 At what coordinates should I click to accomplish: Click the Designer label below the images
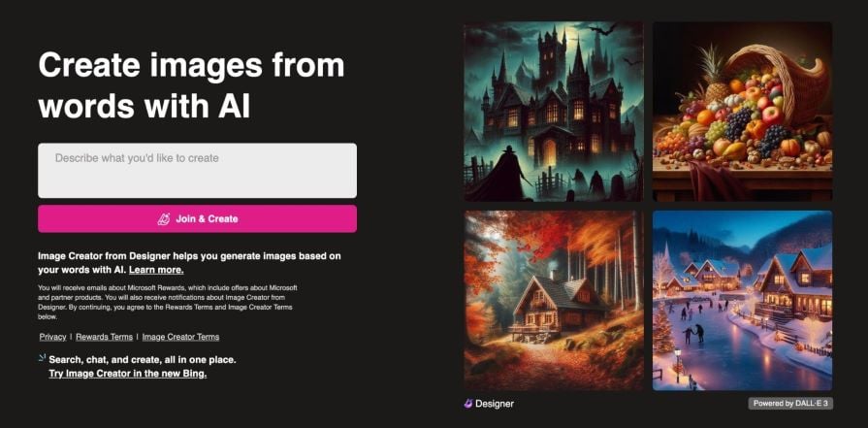(495, 404)
